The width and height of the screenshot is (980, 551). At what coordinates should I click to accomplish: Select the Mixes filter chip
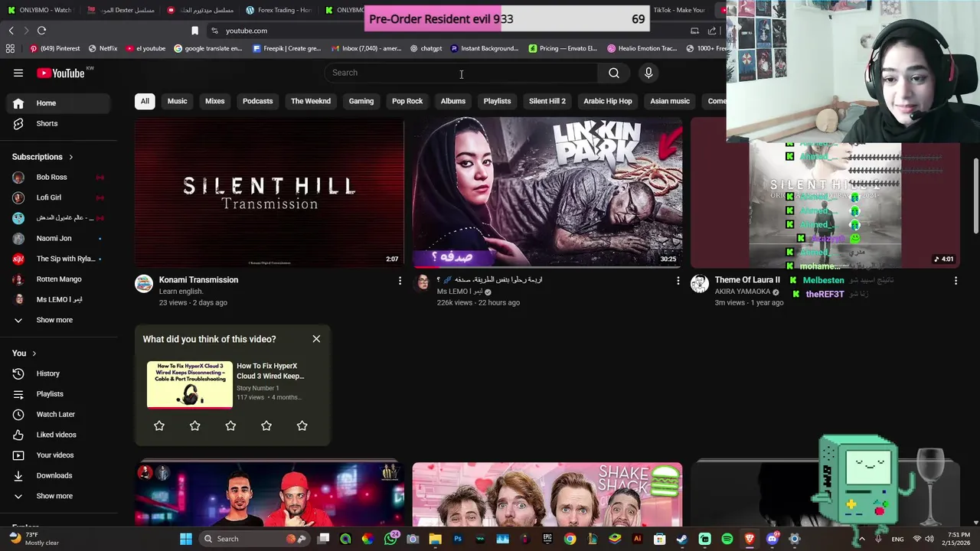point(214,101)
